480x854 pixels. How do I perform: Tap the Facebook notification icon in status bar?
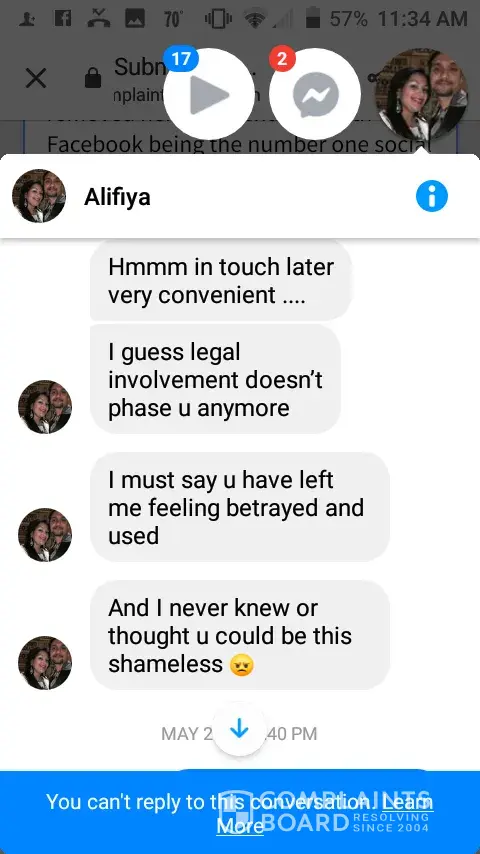[63, 19]
